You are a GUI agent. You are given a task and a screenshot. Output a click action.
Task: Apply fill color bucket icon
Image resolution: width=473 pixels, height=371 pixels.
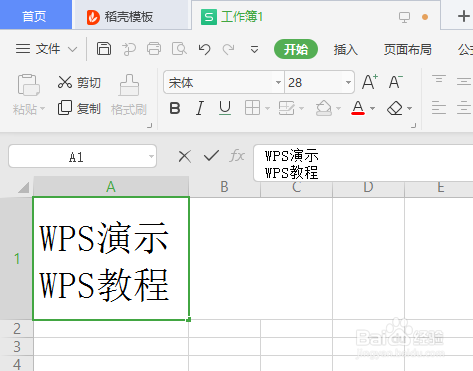pyautogui.click(x=324, y=108)
